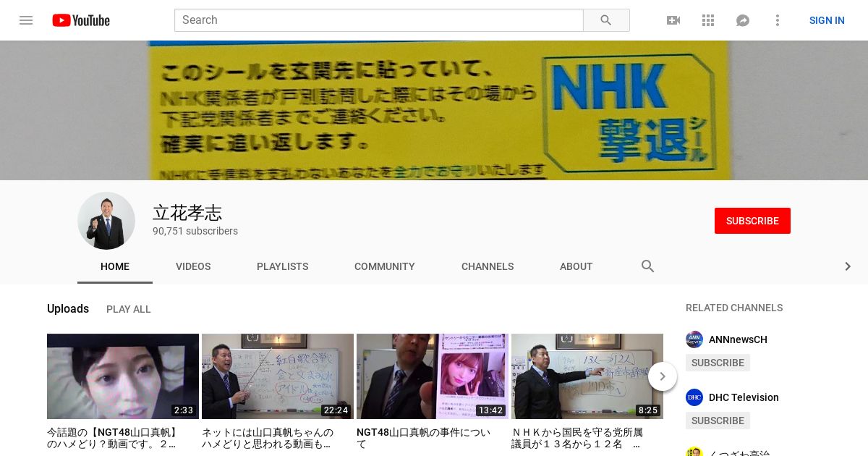
Task: Focus the Search input field
Action: pos(379,20)
